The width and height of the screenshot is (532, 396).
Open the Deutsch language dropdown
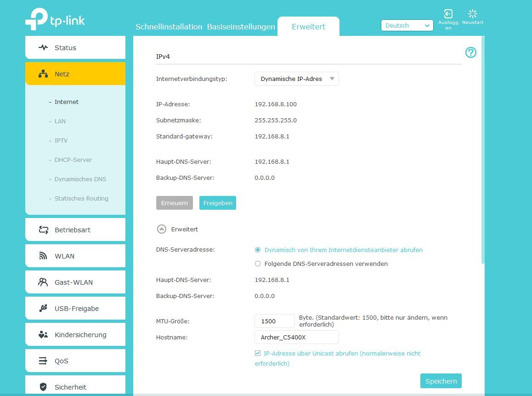pyautogui.click(x=407, y=26)
